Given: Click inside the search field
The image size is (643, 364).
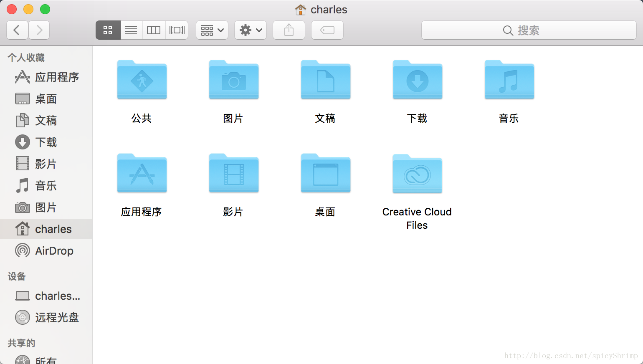Looking at the screenshot, I should (x=528, y=30).
